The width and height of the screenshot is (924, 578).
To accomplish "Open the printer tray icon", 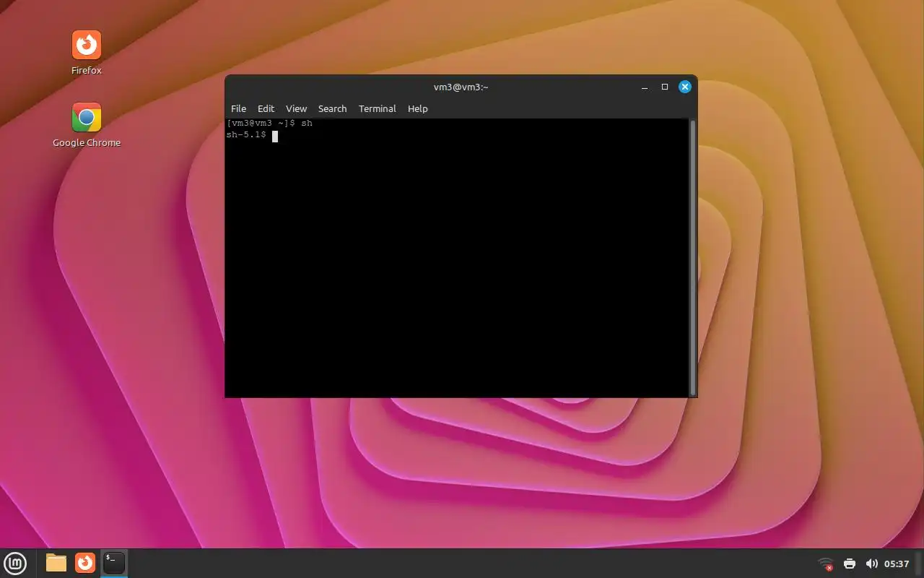I will [850, 564].
